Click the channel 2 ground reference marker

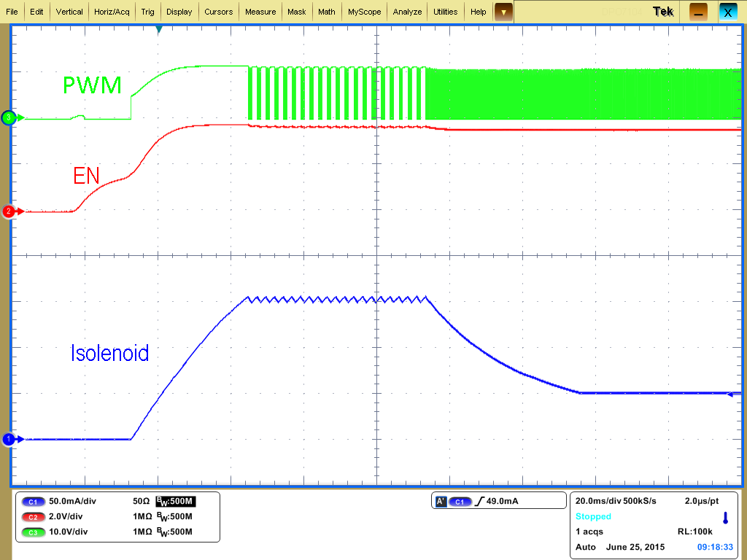[9, 211]
